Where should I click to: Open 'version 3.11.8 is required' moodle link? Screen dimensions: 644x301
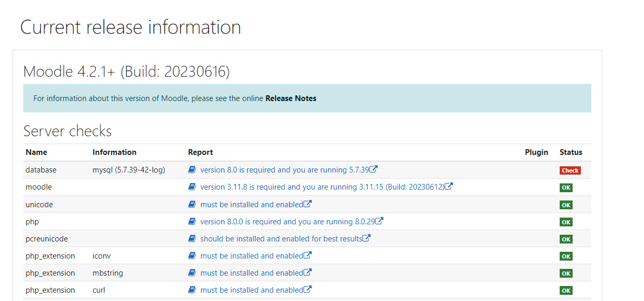(x=322, y=187)
